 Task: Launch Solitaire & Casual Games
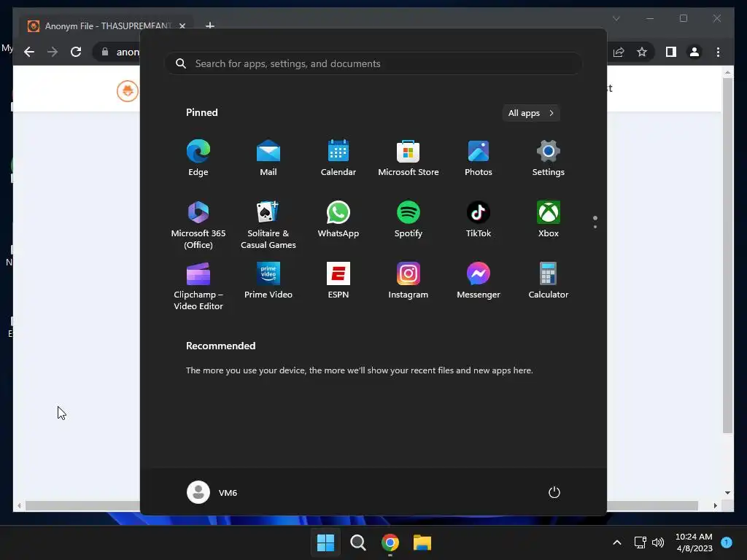tap(268, 225)
